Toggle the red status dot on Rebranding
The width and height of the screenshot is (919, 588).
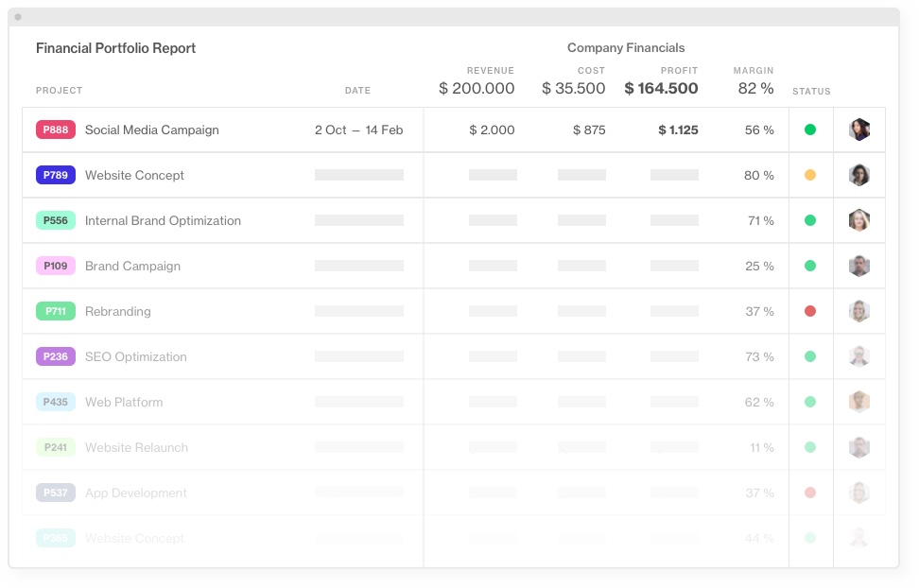coord(810,311)
